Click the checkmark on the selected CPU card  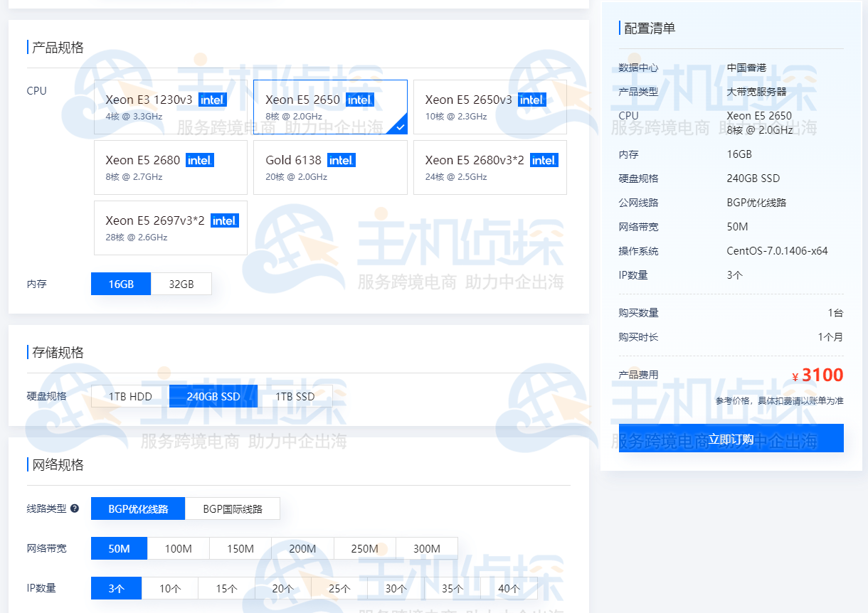400,127
